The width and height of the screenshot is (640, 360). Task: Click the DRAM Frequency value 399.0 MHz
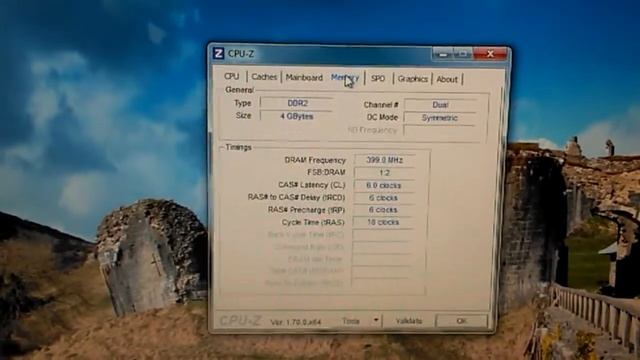pyautogui.click(x=384, y=160)
